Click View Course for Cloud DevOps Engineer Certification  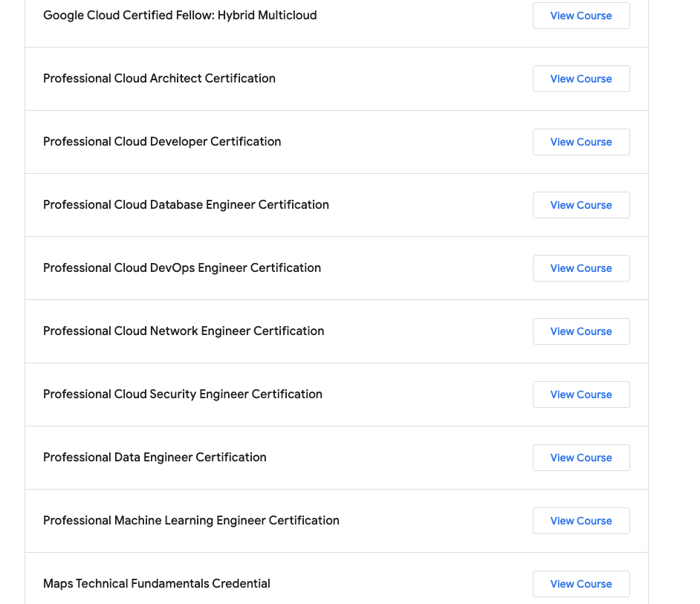581,268
